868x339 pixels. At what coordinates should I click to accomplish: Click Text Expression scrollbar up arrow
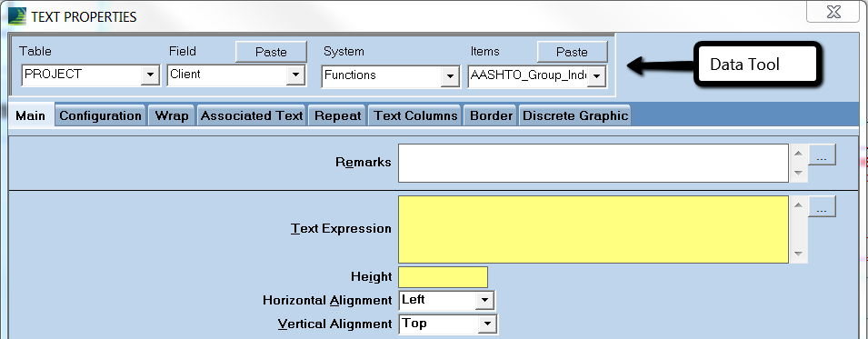tap(798, 205)
